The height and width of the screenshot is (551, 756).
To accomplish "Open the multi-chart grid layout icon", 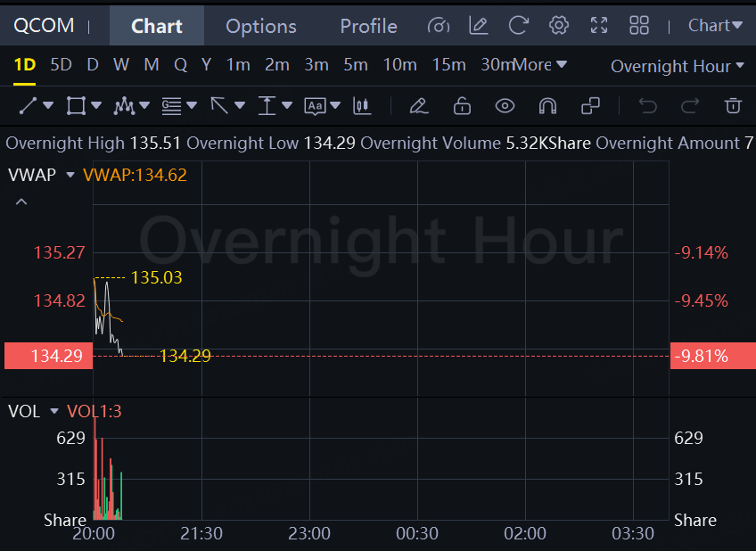I will click(x=639, y=26).
